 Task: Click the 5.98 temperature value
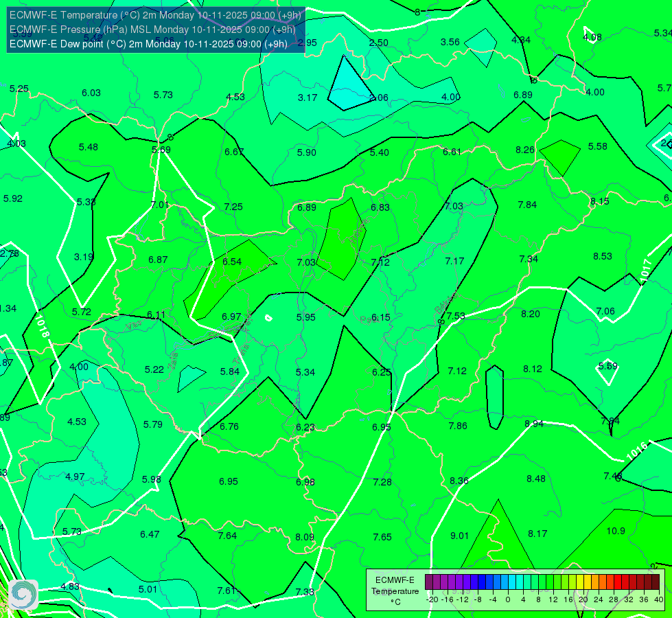[152, 479]
